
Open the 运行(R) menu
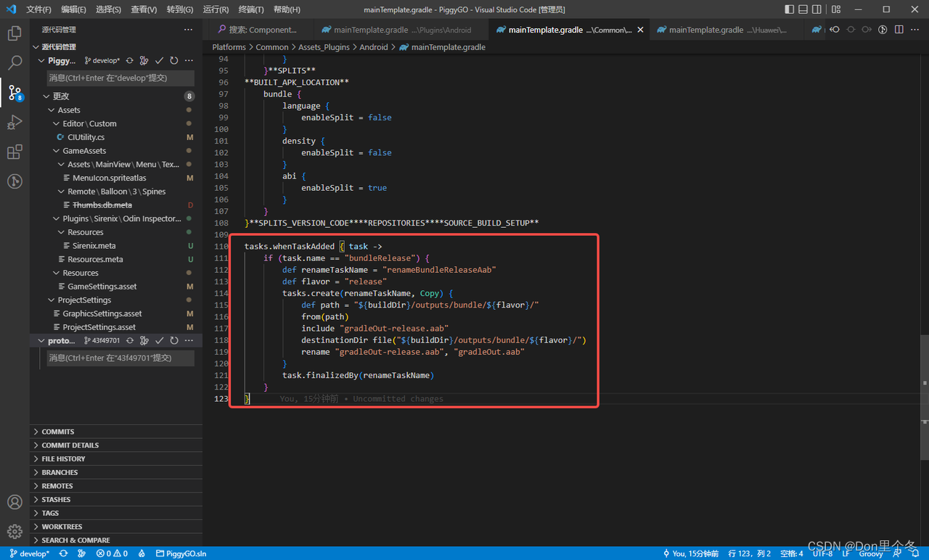click(216, 9)
